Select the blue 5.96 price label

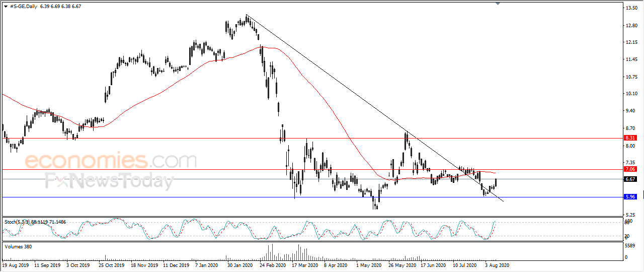pyautogui.click(x=631, y=197)
